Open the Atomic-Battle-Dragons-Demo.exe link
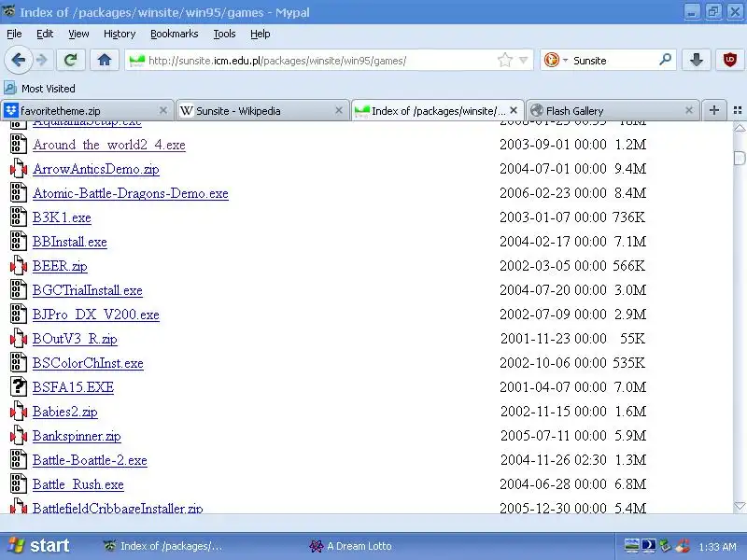Screen dimensions: 747x560 131,193
